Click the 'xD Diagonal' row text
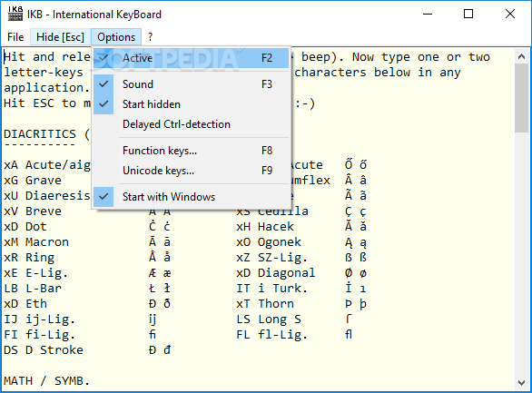Image resolution: width=532 pixels, height=393 pixels. (276, 273)
